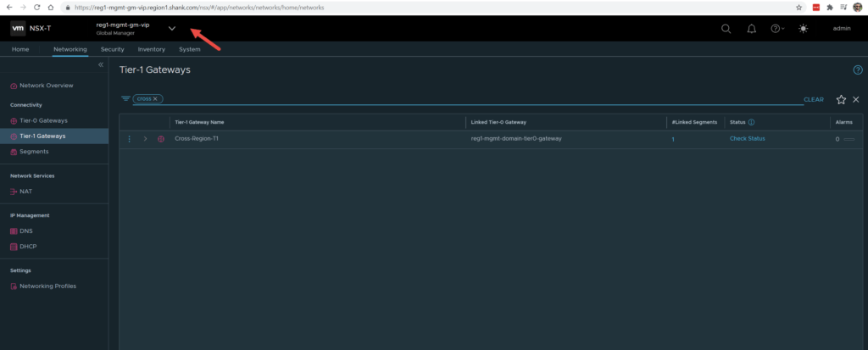Image resolution: width=868 pixels, height=350 pixels.
Task: Click CLEAR to reset filters
Action: pyautogui.click(x=813, y=100)
